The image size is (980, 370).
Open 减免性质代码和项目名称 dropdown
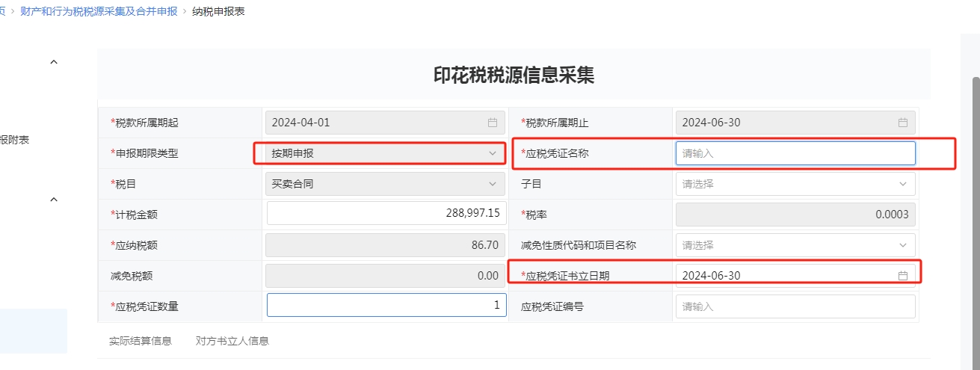tap(795, 245)
